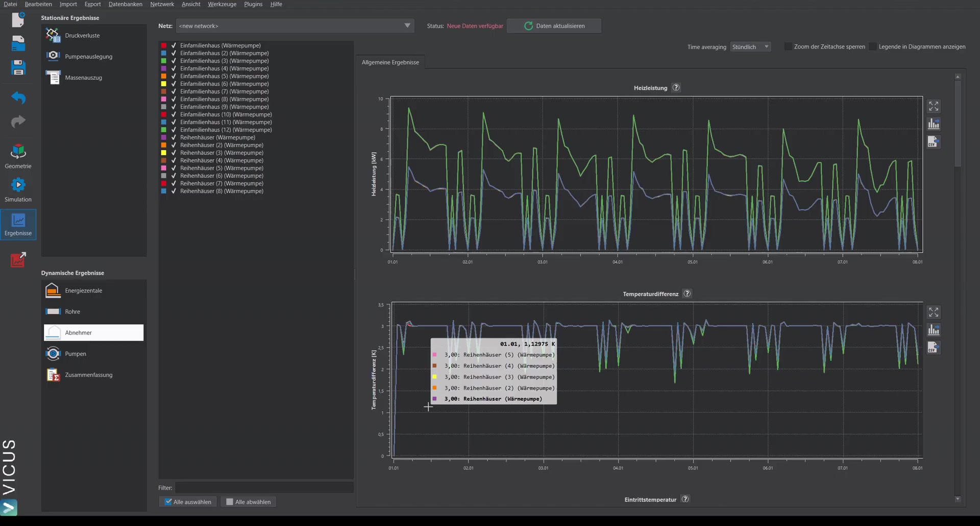The height and width of the screenshot is (526, 980).
Task: Open the Netzwerk menu
Action: pyautogui.click(x=162, y=4)
